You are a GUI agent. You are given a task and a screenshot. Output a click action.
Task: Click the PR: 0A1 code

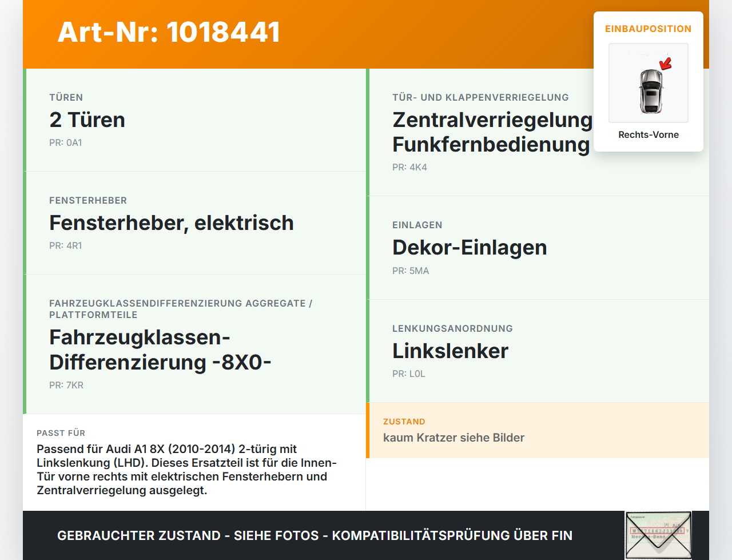click(x=66, y=143)
